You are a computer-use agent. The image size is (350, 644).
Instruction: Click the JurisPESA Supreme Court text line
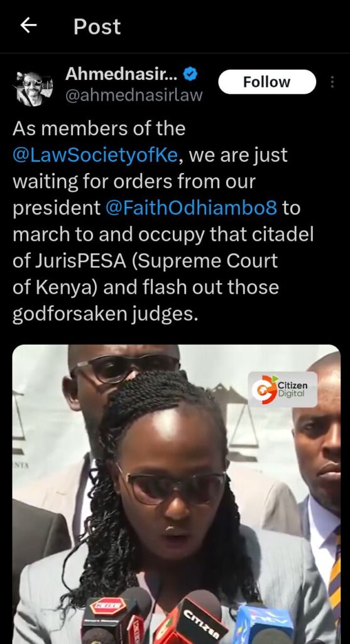coord(145,261)
